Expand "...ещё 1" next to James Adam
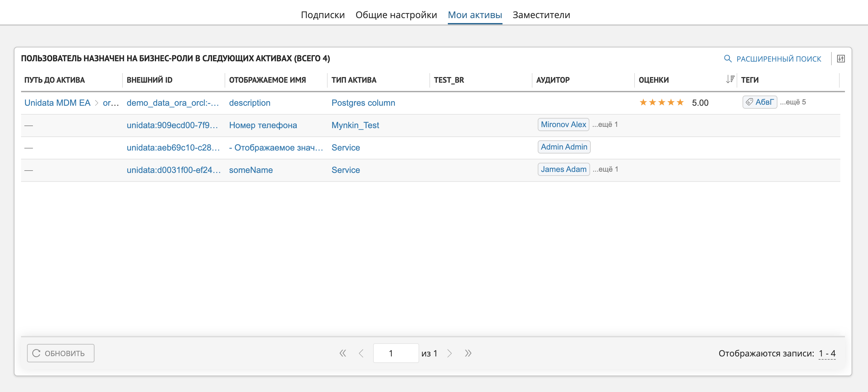 pos(605,169)
